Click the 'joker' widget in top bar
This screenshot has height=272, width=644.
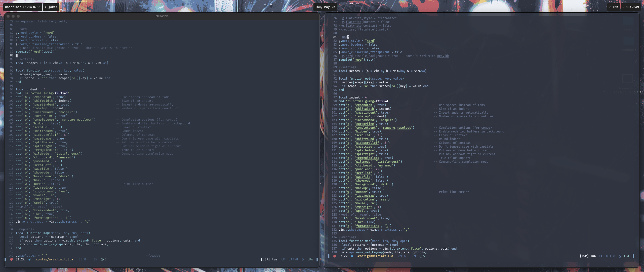[x=51, y=7]
